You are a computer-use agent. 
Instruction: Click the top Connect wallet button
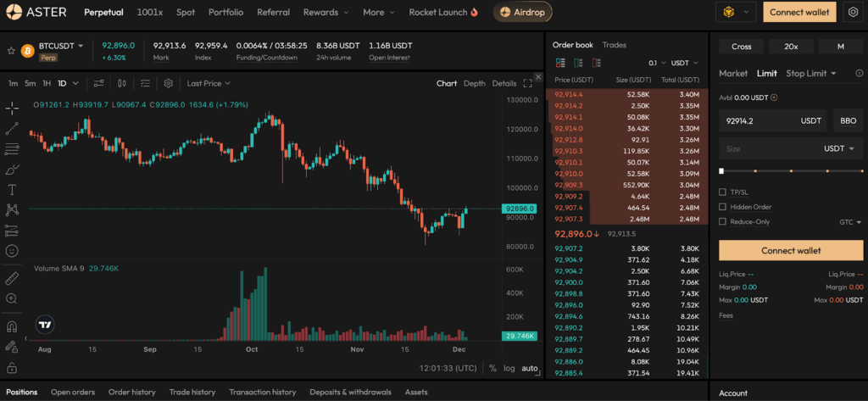coord(799,12)
